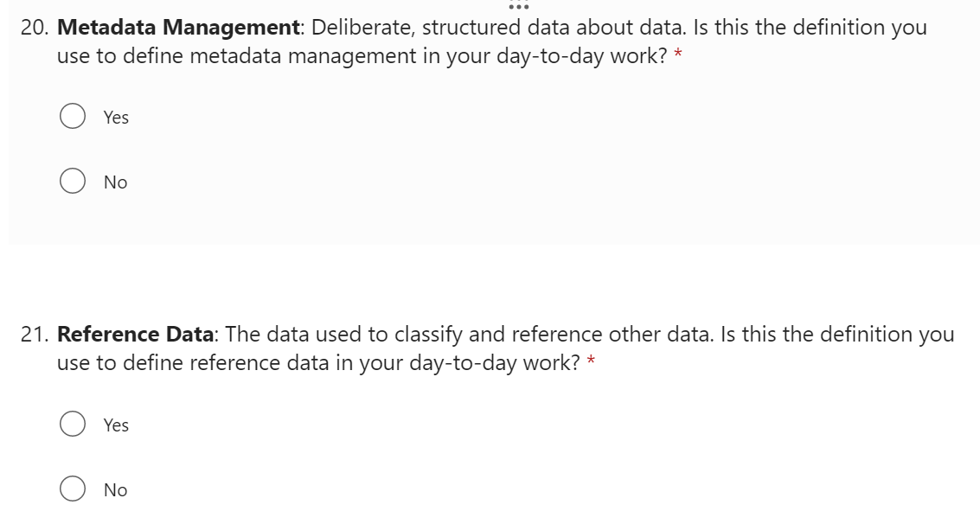Click the "define metadata management" question line
Screen dimensions: 980x511
(259, 57)
